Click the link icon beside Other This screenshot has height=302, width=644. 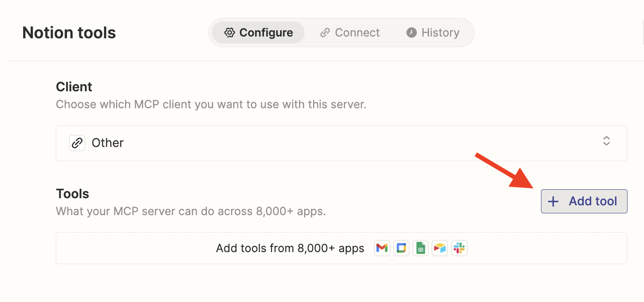click(77, 143)
